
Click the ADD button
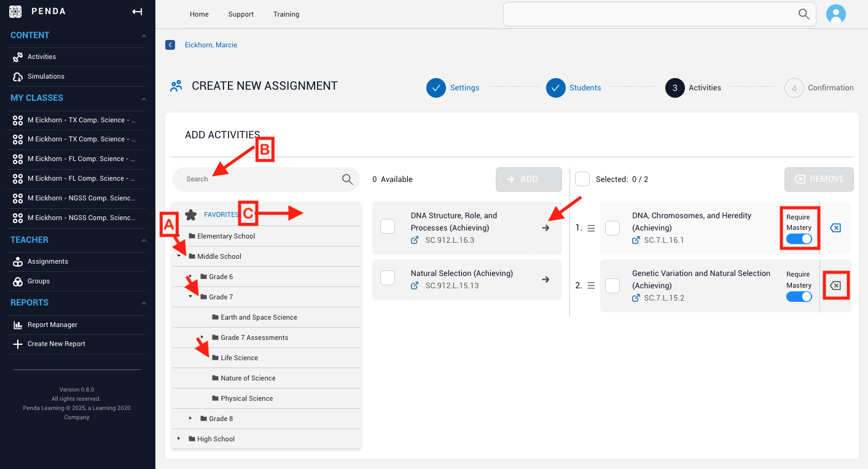(x=528, y=179)
